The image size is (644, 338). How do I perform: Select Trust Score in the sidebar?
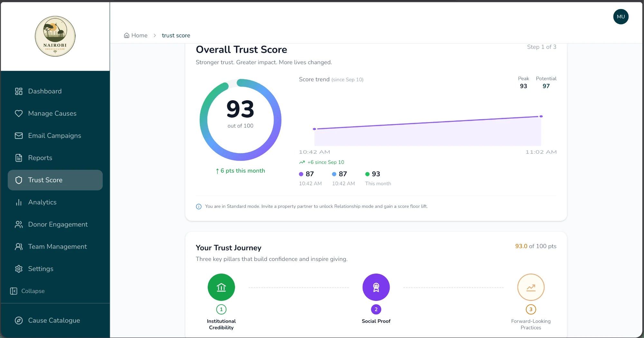55,180
